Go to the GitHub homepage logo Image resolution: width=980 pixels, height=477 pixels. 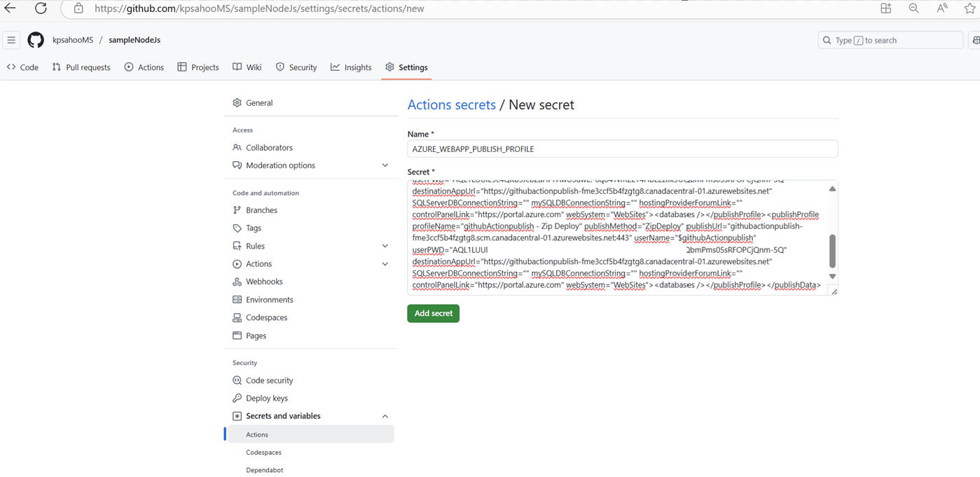(x=36, y=40)
